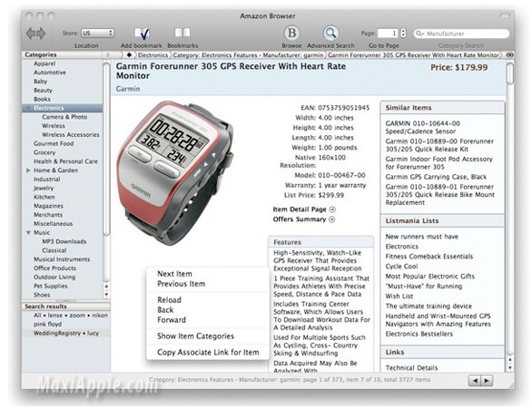Add bookmark for this item
The width and height of the screenshot is (532, 409).
142,34
